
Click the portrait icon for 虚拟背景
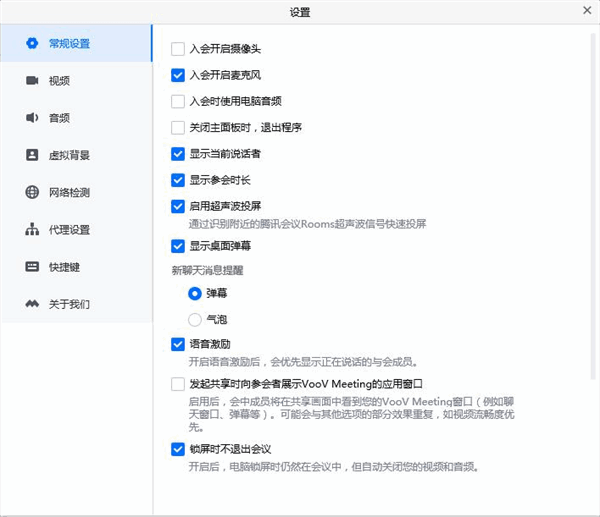click(x=32, y=155)
